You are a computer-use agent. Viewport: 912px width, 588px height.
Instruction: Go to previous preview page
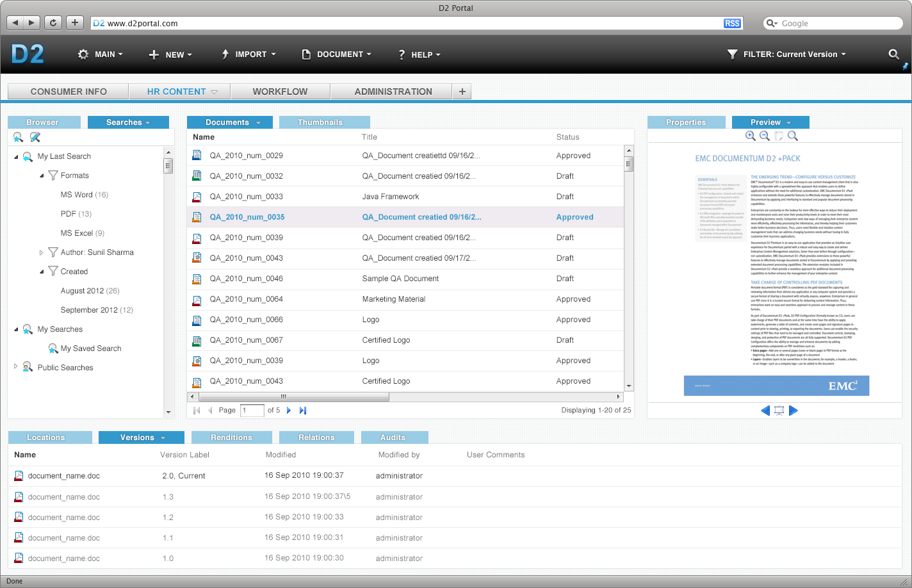(x=765, y=411)
